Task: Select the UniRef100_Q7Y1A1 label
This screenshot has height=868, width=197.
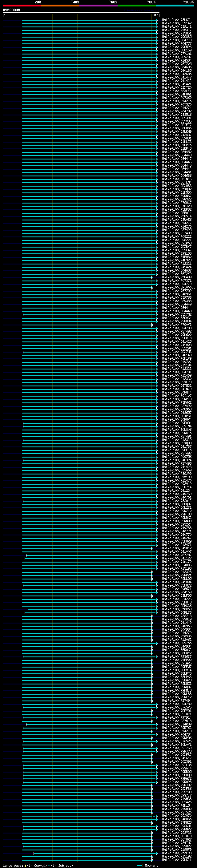Action: 177,54
